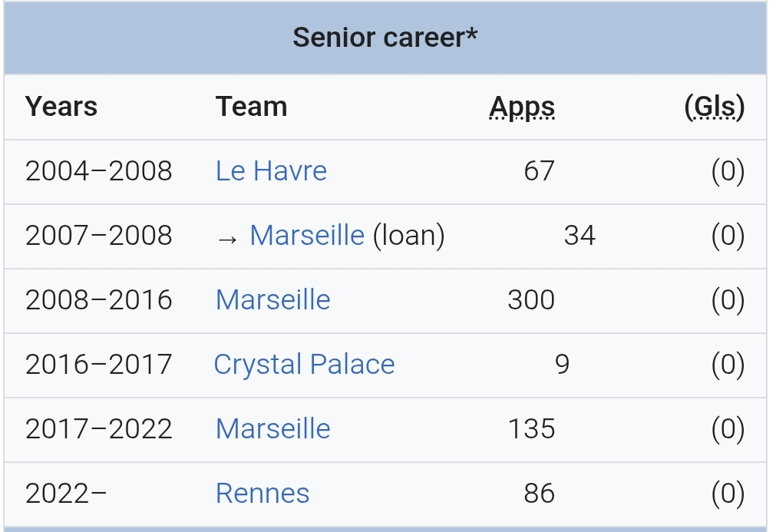The width and height of the screenshot is (776, 532).
Task: Click the goals value in Le Havre row
Action: [728, 171]
